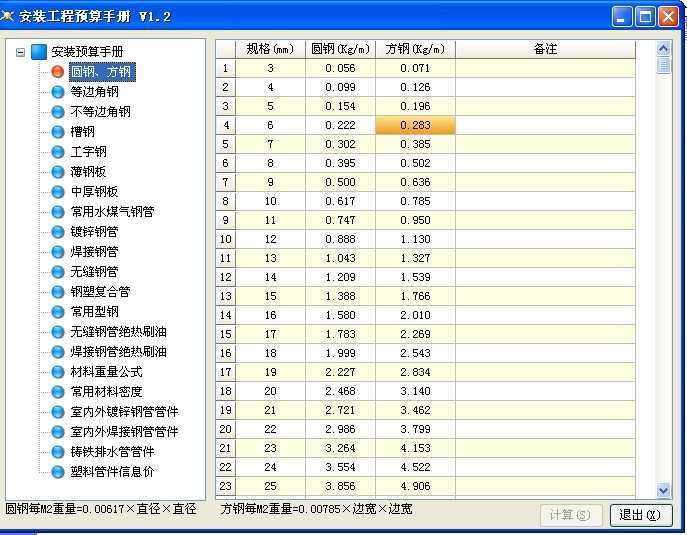This screenshot has width=687, height=535.
Task: Select the 圆钢 value 0.617 cell
Action: click(340, 201)
